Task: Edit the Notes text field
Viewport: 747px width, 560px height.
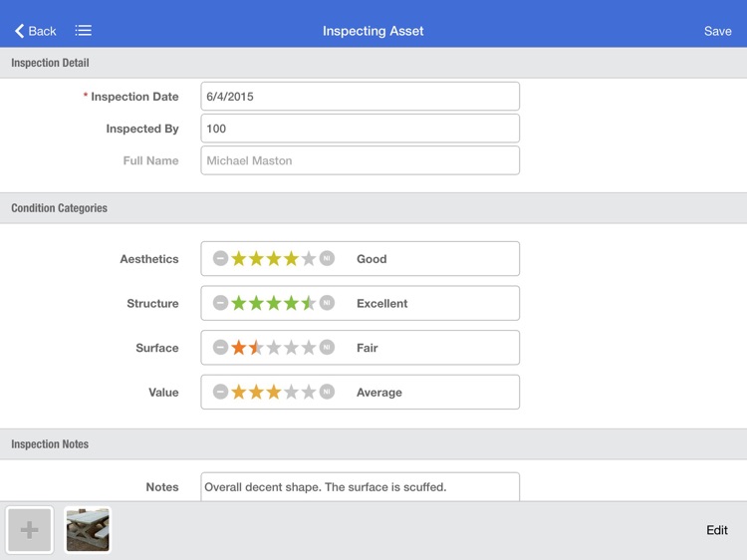Action: click(361, 486)
